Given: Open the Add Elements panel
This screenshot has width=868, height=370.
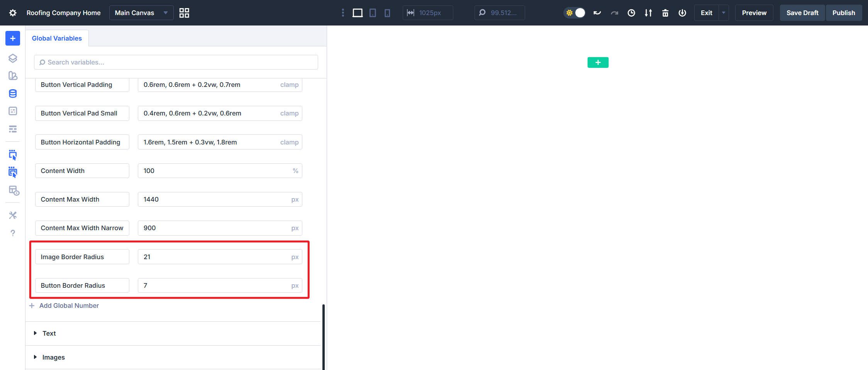Looking at the screenshot, I should click(13, 38).
